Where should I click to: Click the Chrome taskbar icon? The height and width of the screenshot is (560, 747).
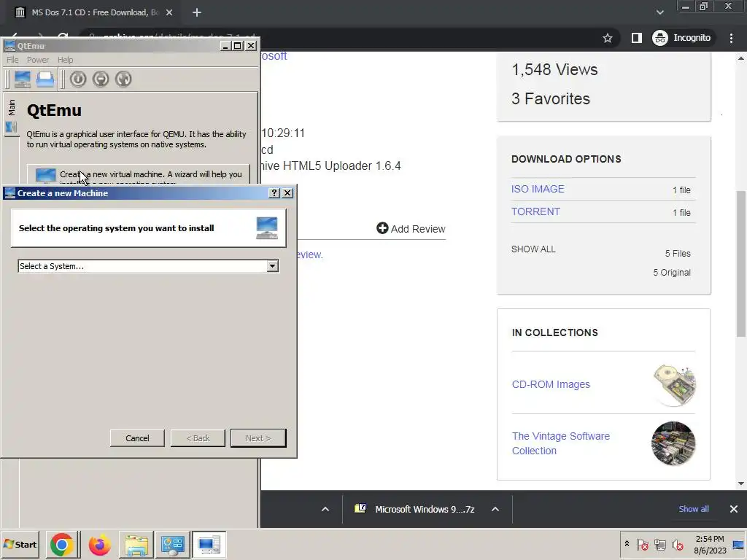tap(61, 545)
